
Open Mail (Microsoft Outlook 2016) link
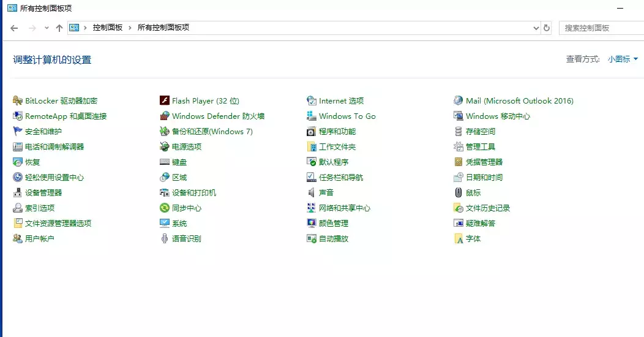520,100
